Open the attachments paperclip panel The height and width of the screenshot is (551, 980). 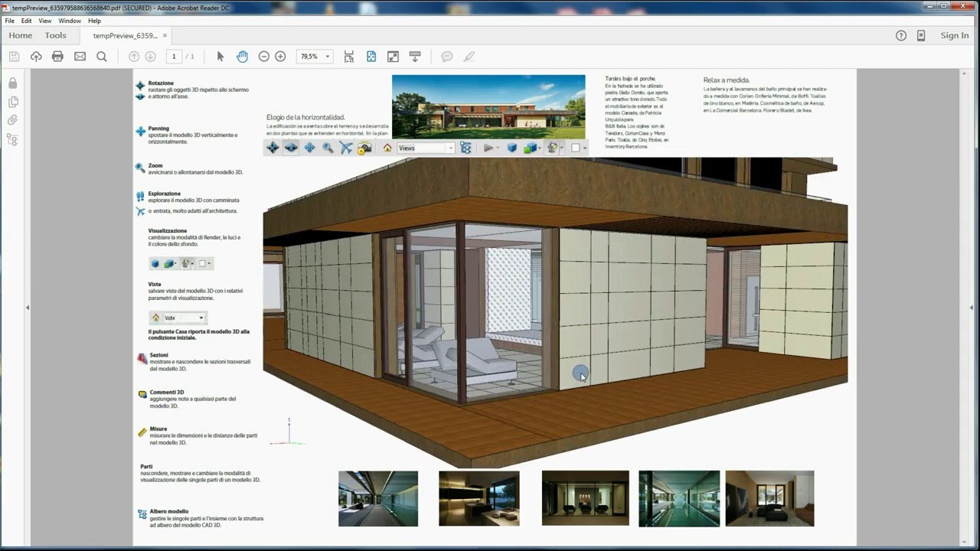pos(12,120)
